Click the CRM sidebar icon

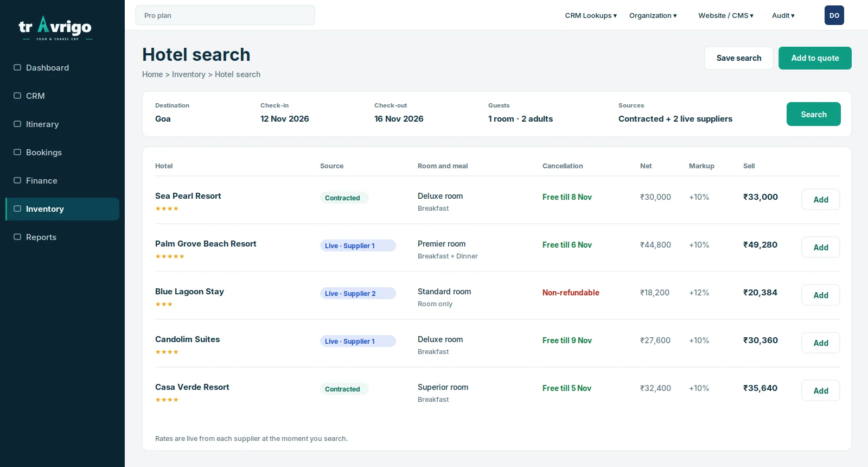(x=17, y=96)
